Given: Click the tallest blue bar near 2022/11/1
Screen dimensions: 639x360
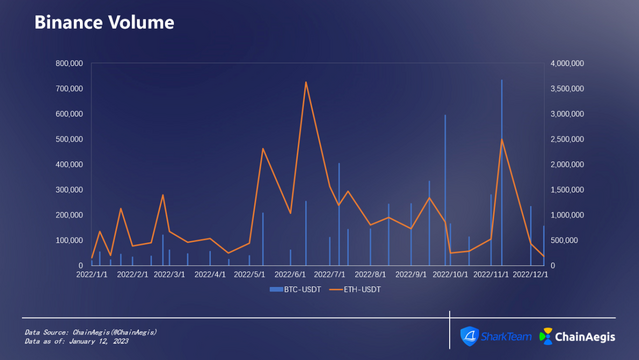Looking at the screenshot, I should tap(502, 172).
